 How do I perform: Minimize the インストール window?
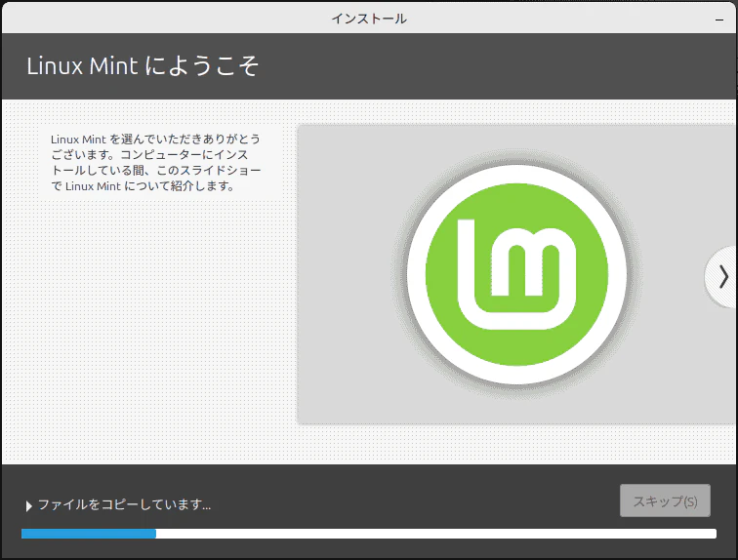pyautogui.click(x=719, y=20)
